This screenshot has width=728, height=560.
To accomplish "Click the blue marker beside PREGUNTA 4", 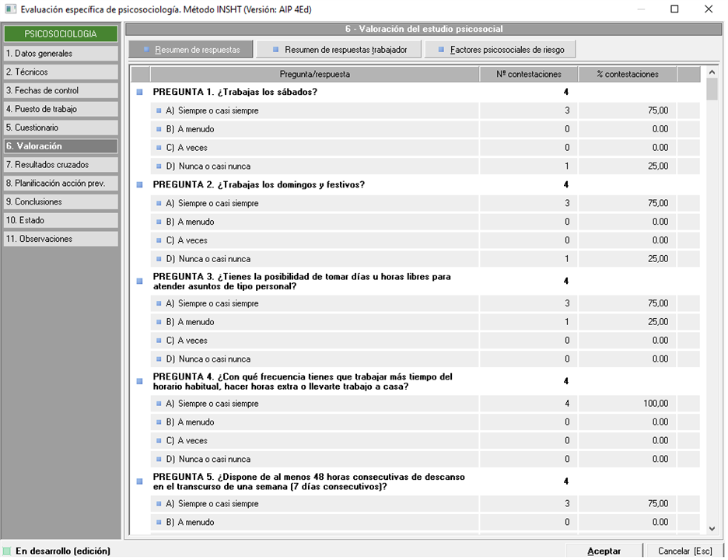I will (140, 381).
